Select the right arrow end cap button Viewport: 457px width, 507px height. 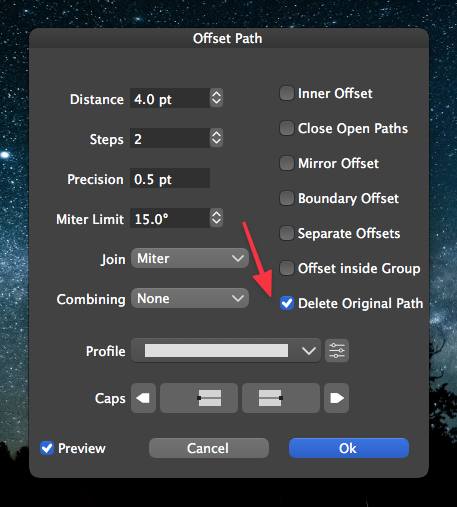336,398
